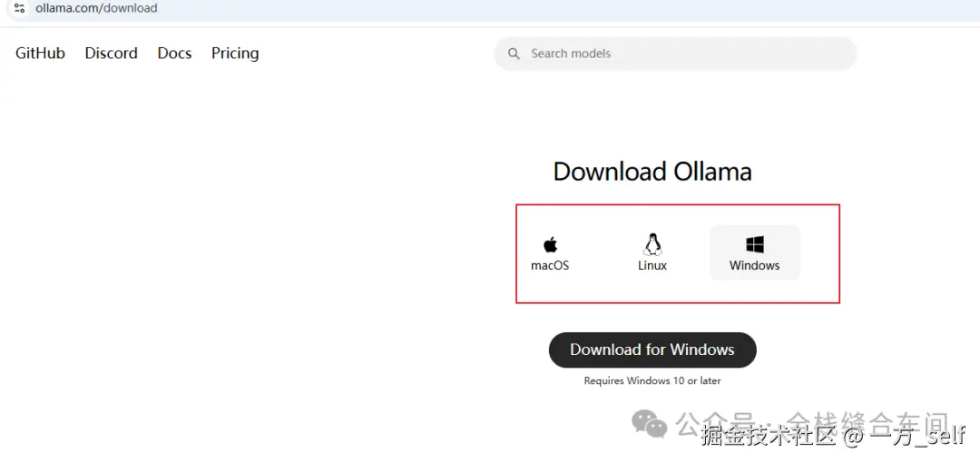
Task: Click the ollama.com/download address bar URL
Action: point(96,8)
